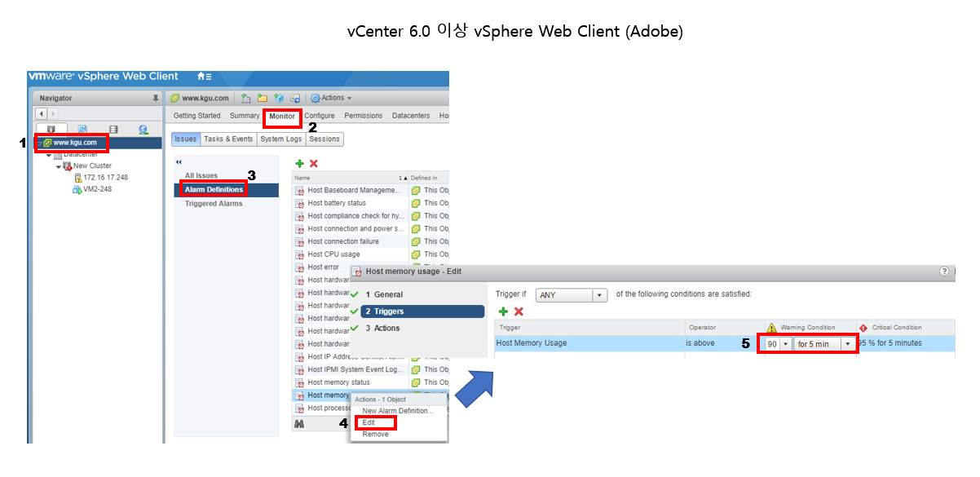
Task: Remove the trigger with the dialog's red X
Action: point(519,311)
